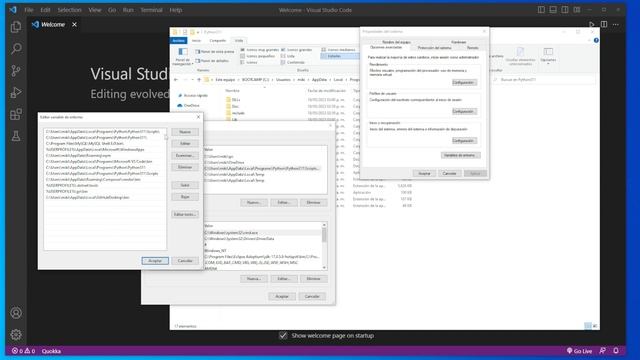Select the Iconos muy grandes layout option
The image size is (640, 360).
point(260,50)
